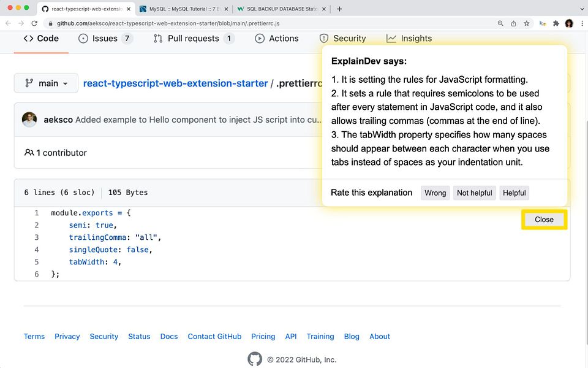
Task: Open the Security tab
Action: [343, 38]
